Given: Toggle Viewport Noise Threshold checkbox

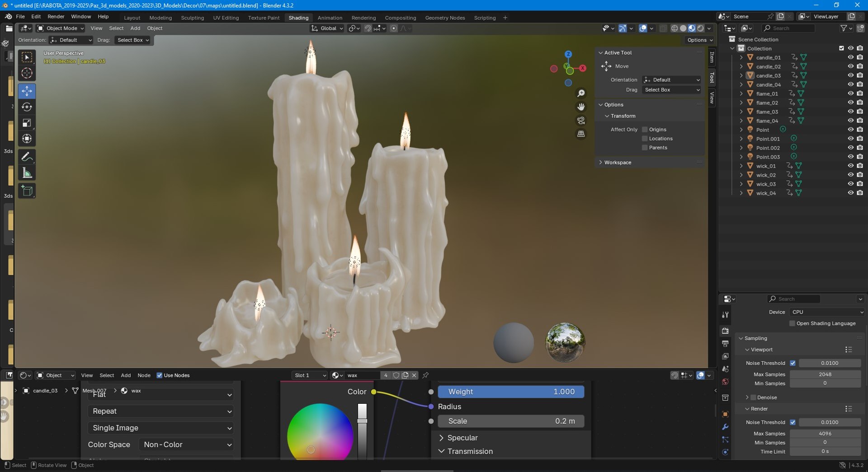Looking at the screenshot, I should click(x=793, y=363).
